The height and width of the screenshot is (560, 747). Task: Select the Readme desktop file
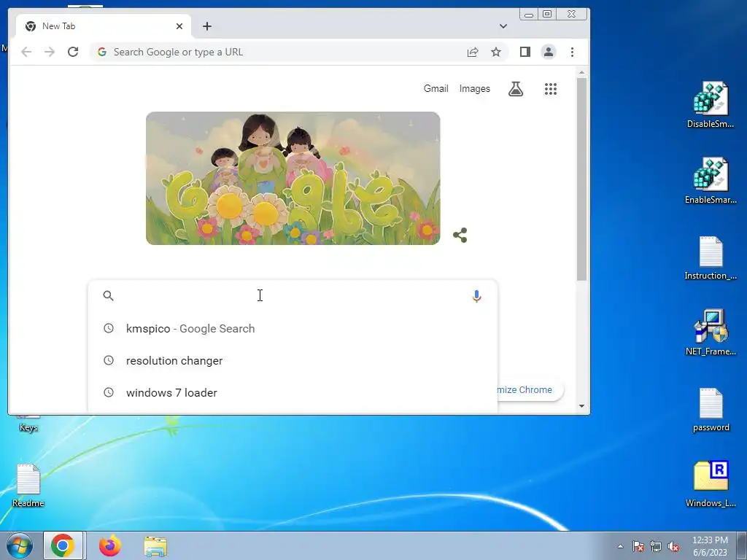click(x=28, y=485)
